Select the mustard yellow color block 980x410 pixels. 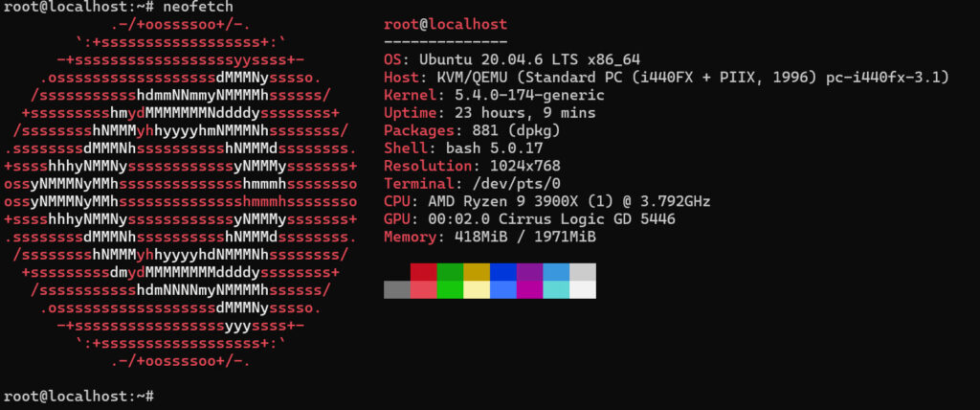(477, 272)
